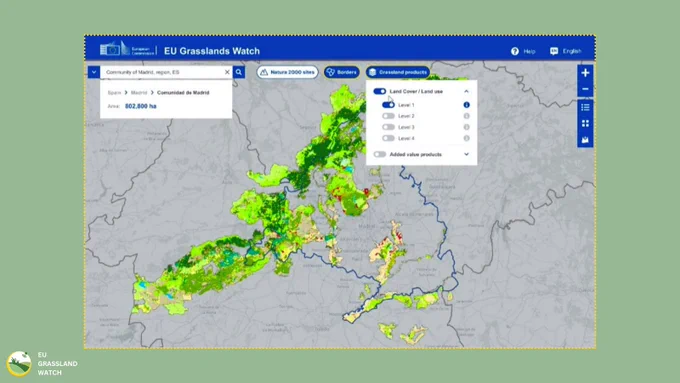The image size is (680, 383).
Task: Zoom out with the minus button
Action: pos(585,89)
